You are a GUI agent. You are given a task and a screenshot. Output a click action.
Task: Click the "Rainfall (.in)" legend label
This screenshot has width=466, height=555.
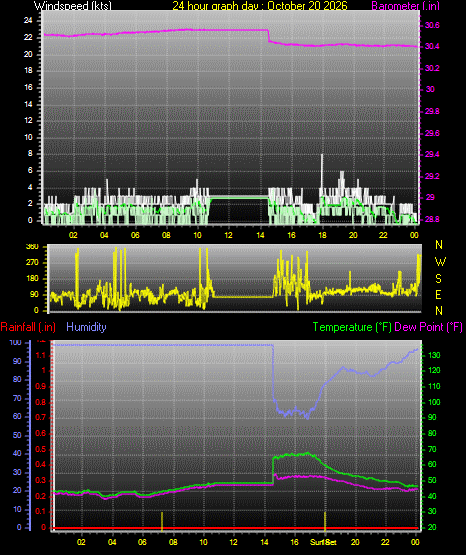[28, 327]
